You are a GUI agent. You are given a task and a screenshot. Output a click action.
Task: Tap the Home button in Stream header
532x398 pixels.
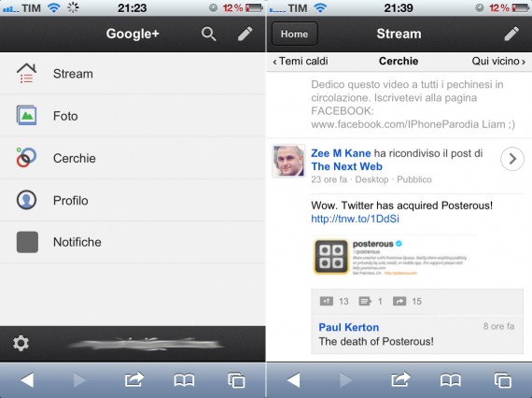tap(295, 34)
